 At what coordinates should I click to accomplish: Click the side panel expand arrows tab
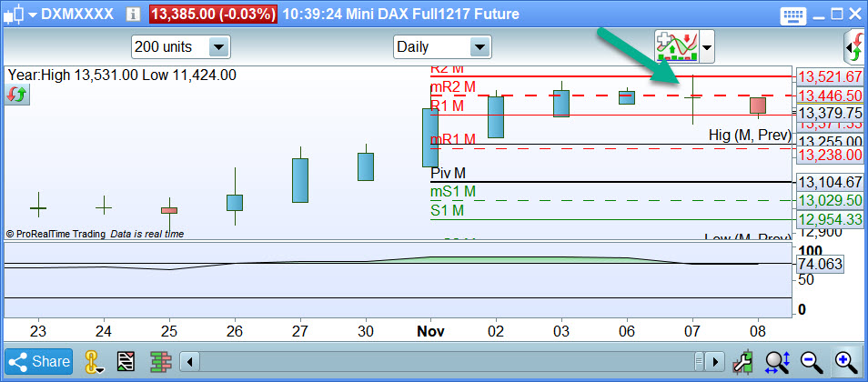click(x=854, y=48)
